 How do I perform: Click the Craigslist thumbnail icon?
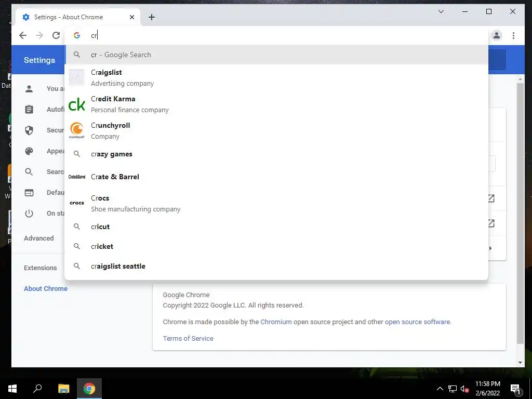click(x=76, y=77)
